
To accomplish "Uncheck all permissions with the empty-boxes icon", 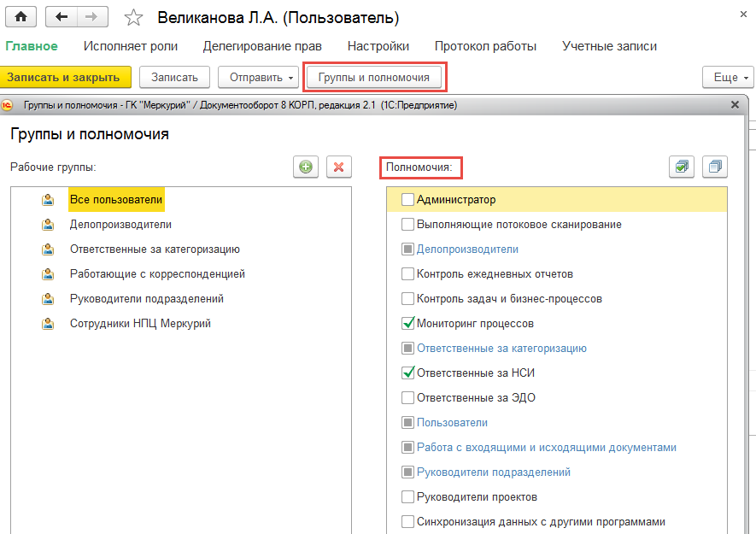I will (x=715, y=167).
